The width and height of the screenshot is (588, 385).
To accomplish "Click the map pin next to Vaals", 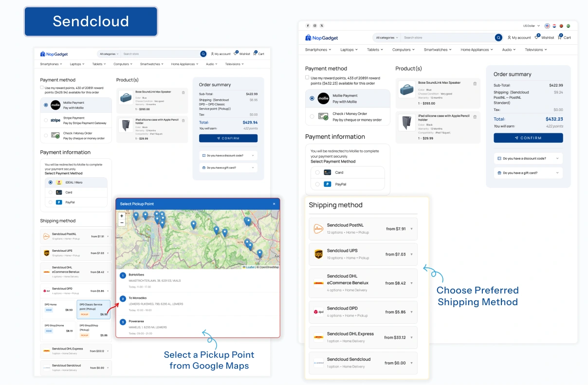I will click(x=259, y=253).
